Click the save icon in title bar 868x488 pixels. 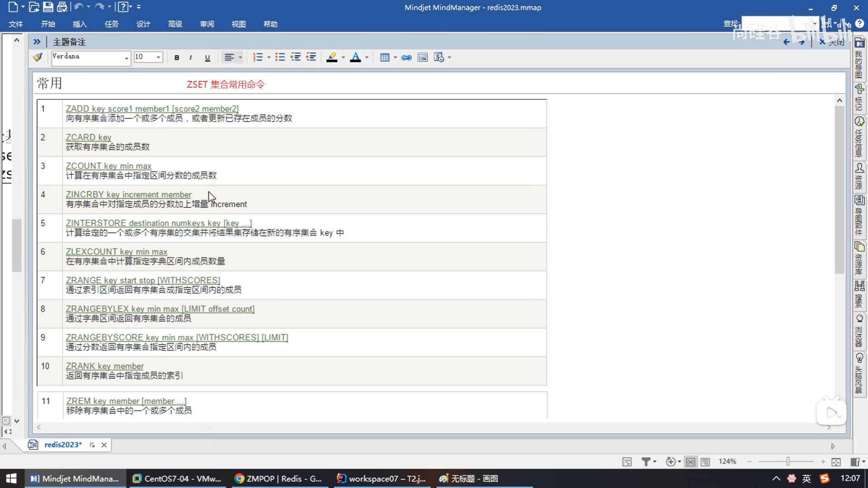point(48,7)
